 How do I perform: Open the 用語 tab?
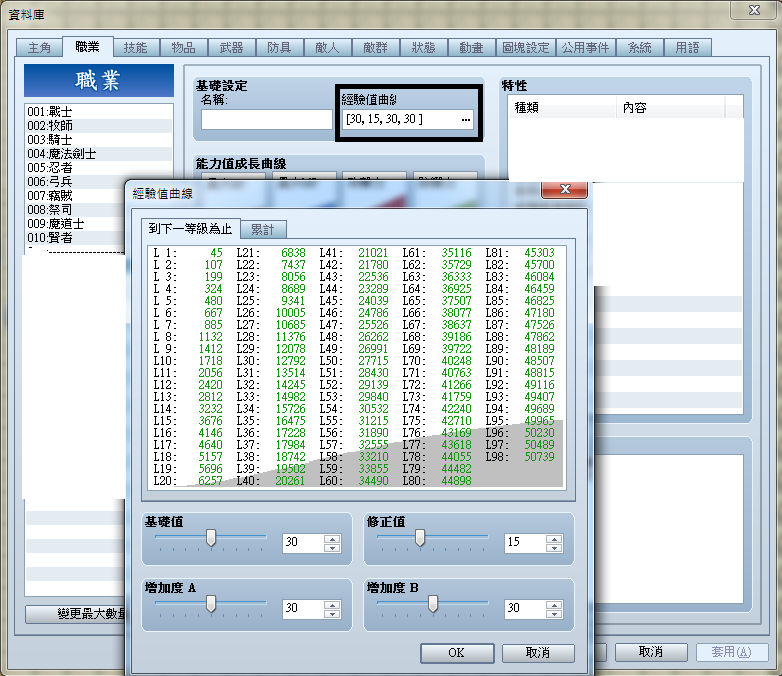[x=688, y=48]
